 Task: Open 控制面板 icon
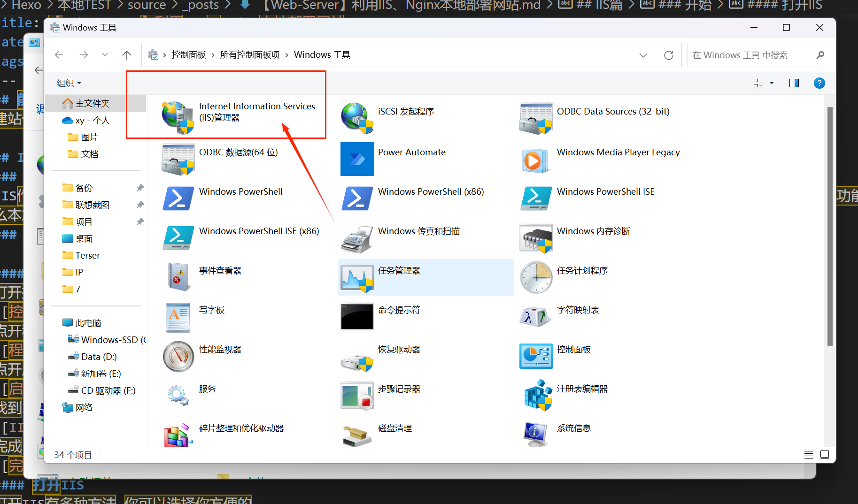pyautogui.click(x=536, y=356)
